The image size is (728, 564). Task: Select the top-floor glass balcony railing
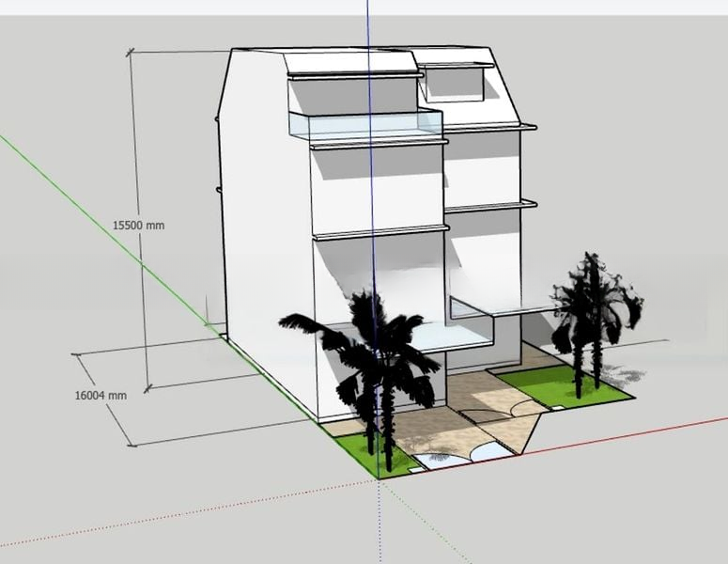[x=366, y=125]
